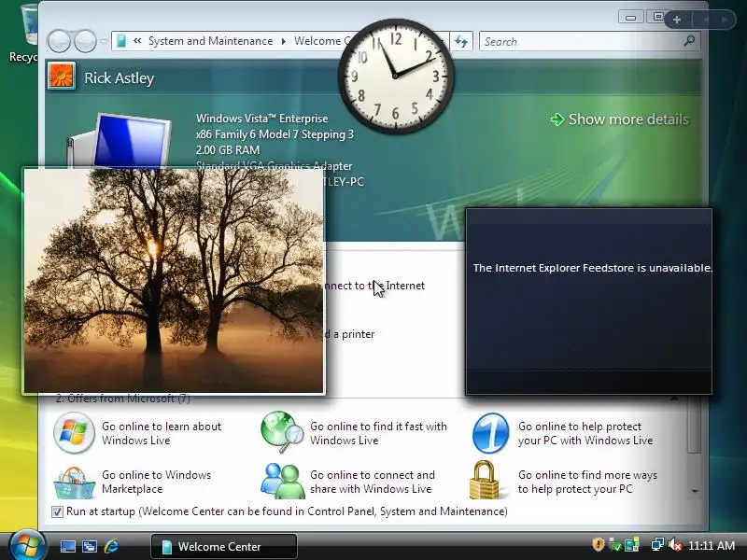Click the Welcome Center vertical scrollbar

[695, 426]
